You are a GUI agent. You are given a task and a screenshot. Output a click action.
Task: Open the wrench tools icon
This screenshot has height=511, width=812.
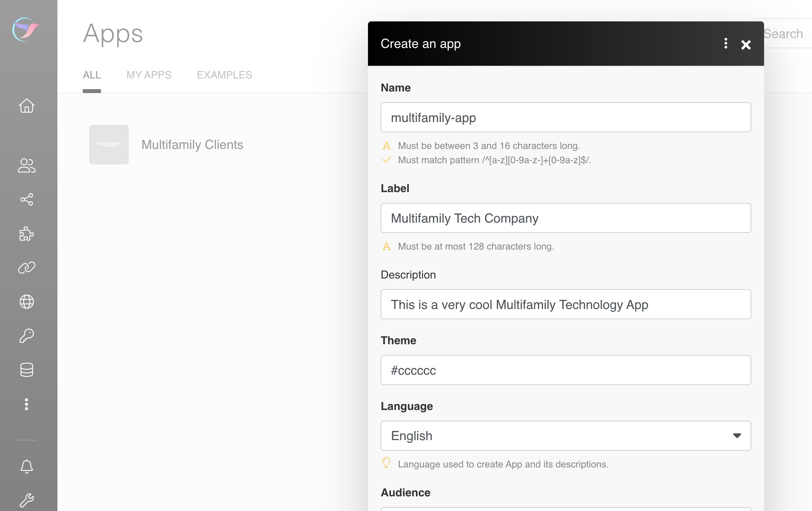coord(27,501)
